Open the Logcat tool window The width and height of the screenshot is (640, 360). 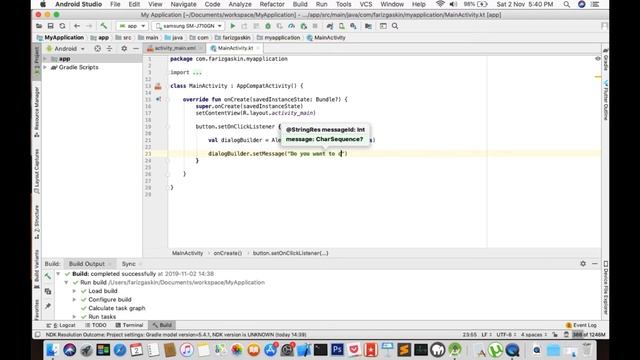pyautogui.click(x=62, y=325)
